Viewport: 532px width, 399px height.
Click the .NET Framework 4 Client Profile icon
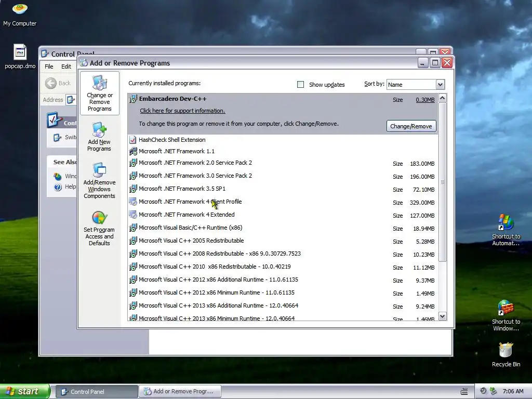click(x=133, y=202)
